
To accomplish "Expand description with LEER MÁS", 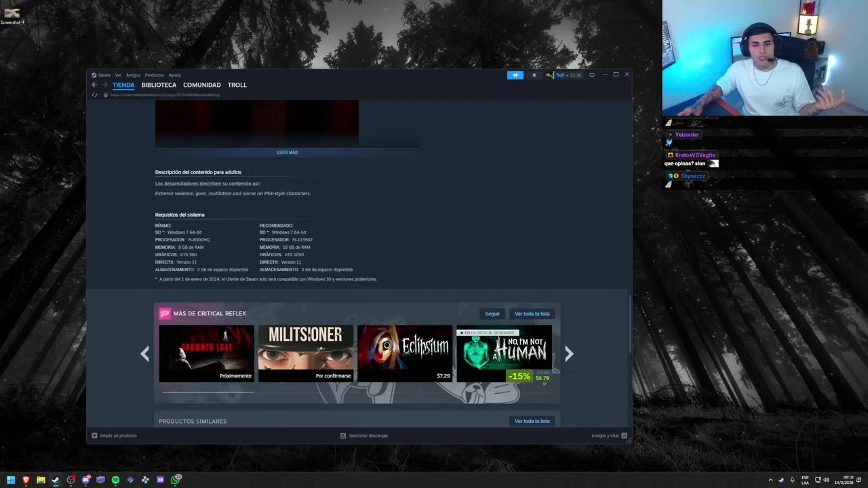I will (x=288, y=152).
